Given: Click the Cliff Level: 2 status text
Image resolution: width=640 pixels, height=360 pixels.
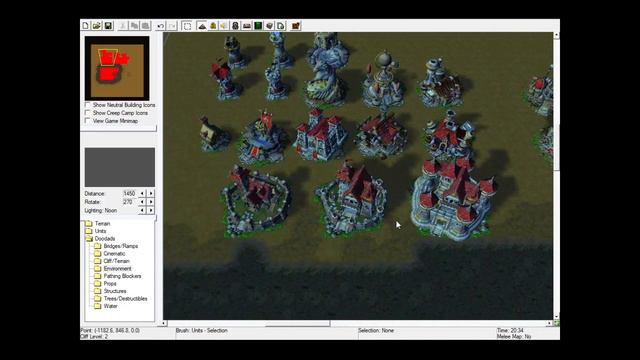Looking at the screenshot, I should pyautogui.click(x=94, y=336).
